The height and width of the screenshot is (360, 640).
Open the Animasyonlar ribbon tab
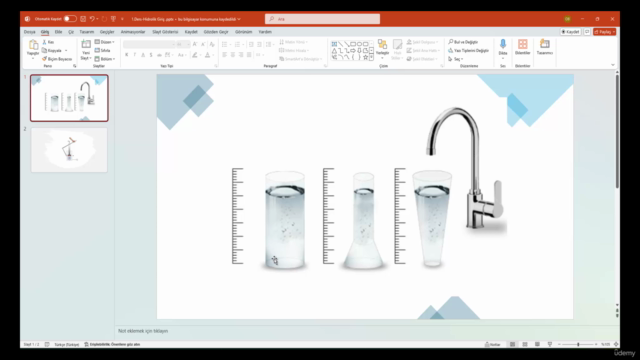click(133, 32)
